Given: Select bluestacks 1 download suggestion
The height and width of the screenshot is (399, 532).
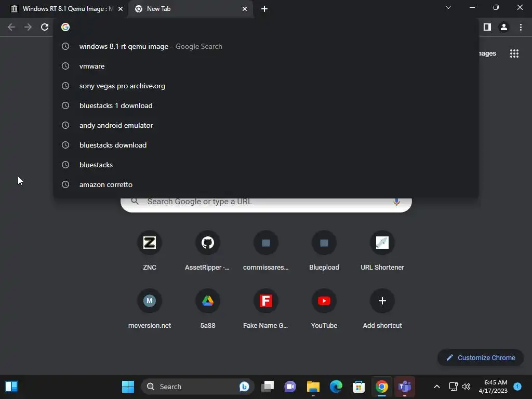Looking at the screenshot, I should point(266,105).
